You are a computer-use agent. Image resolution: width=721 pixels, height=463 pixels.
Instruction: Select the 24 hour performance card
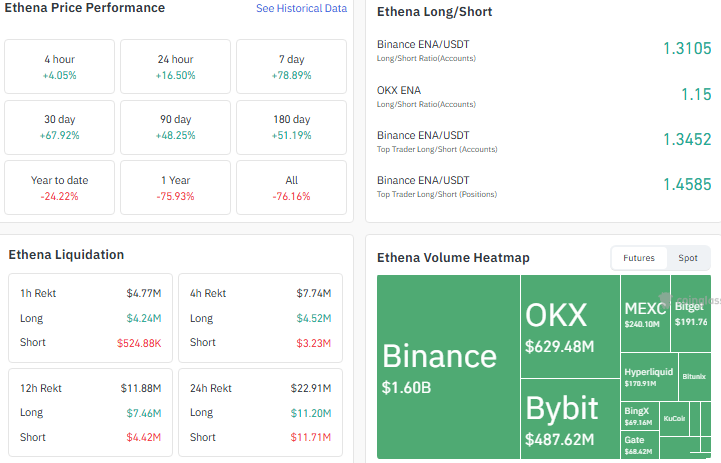175,67
